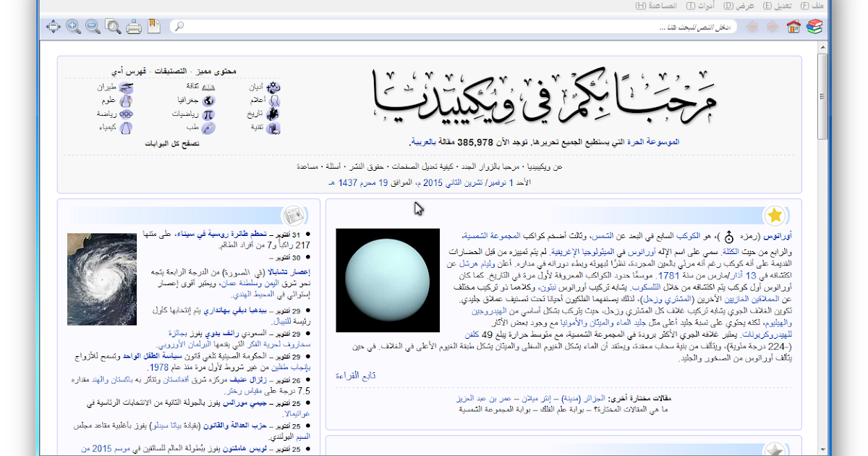Click the mathematics portal pi icon
The image size is (868, 456).
pos(208,114)
